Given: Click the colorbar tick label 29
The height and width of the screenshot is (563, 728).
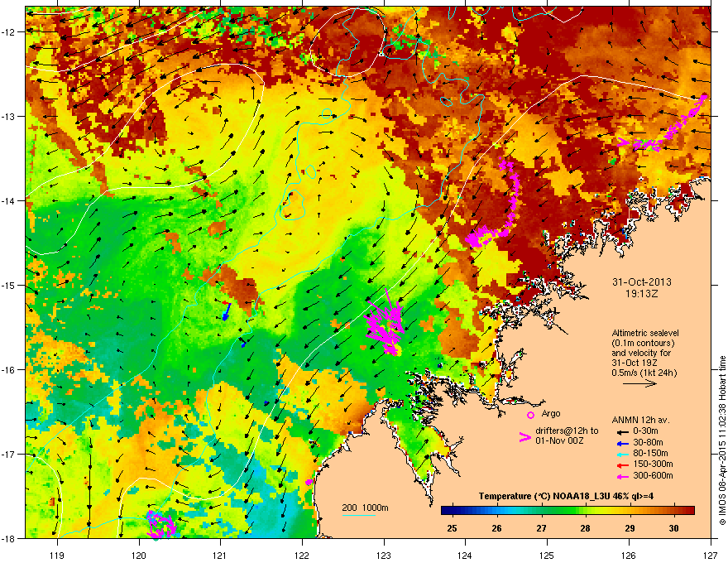Looking at the screenshot, I should 630,528.
